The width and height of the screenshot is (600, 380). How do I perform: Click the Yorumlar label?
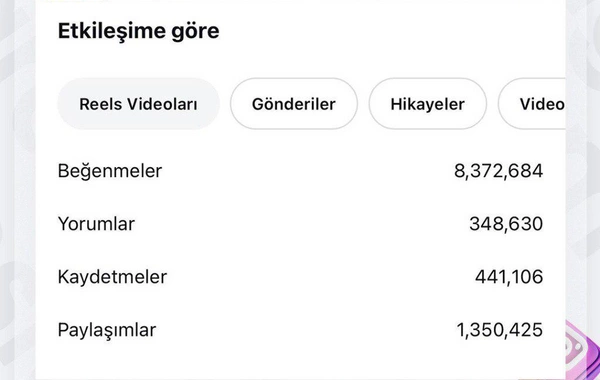(x=96, y=224)
